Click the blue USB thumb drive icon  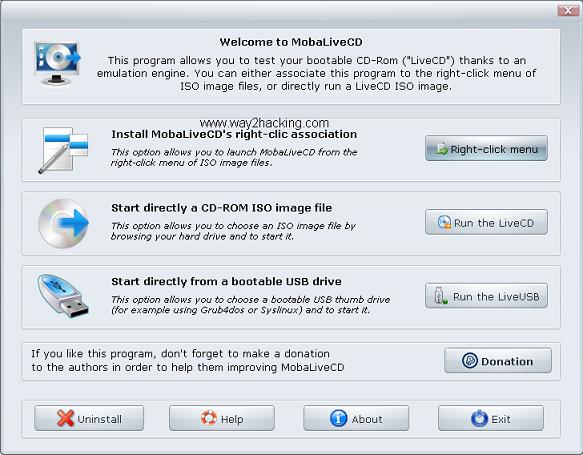click(x=63, y=296)
